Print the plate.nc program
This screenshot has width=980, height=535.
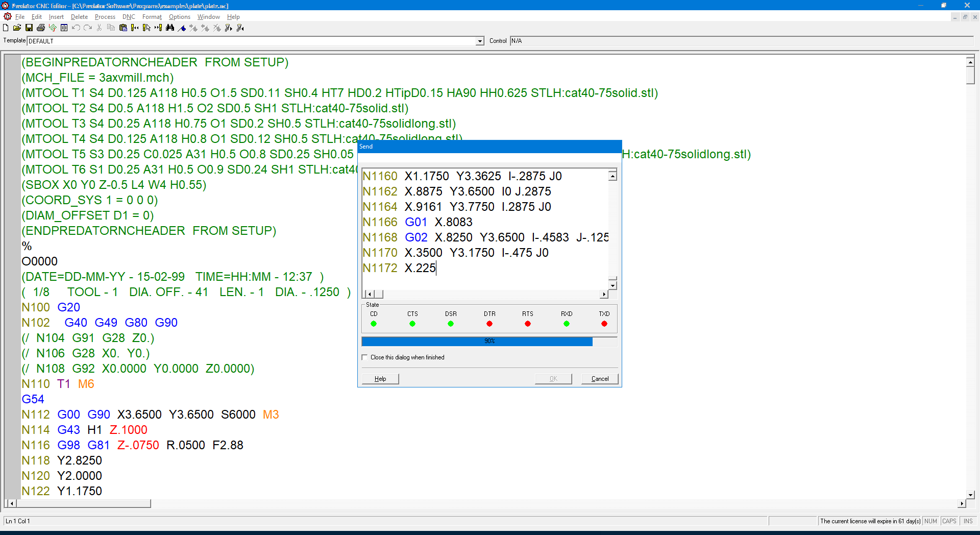point(41,28)
